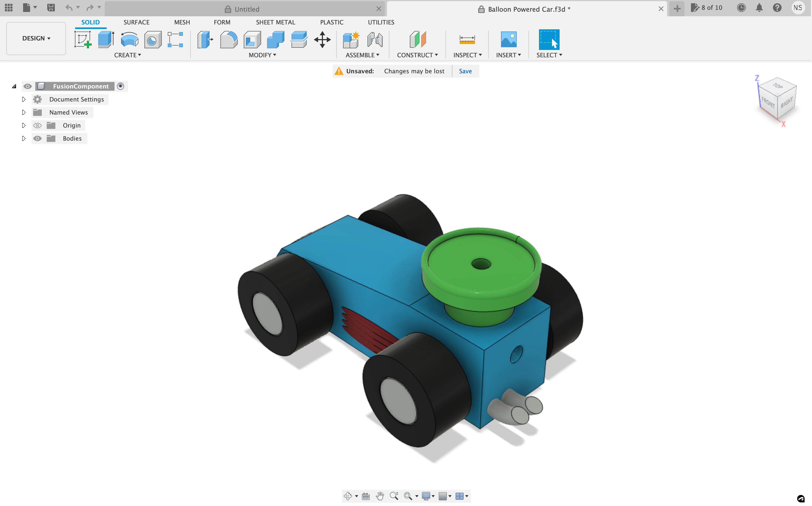
Task: Switch to the SURFACE tab
Action: pyautogui.click(x=136, y=22)
